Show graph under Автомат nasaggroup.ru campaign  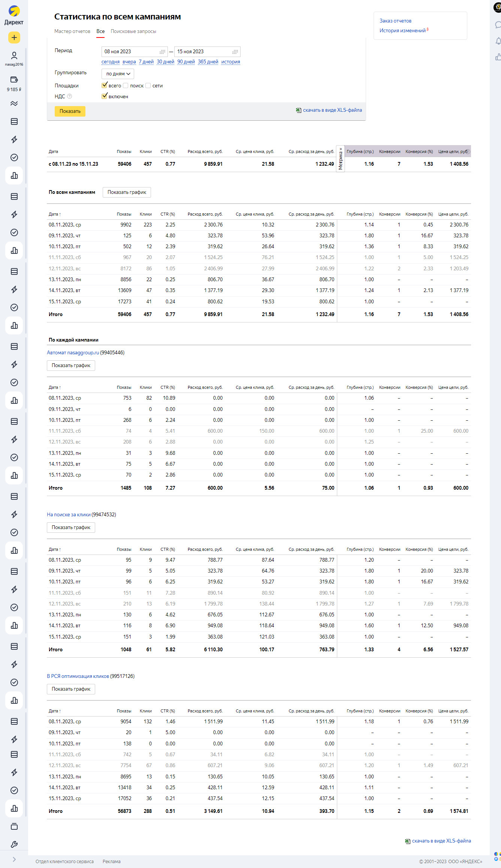[x=71, y=366]
